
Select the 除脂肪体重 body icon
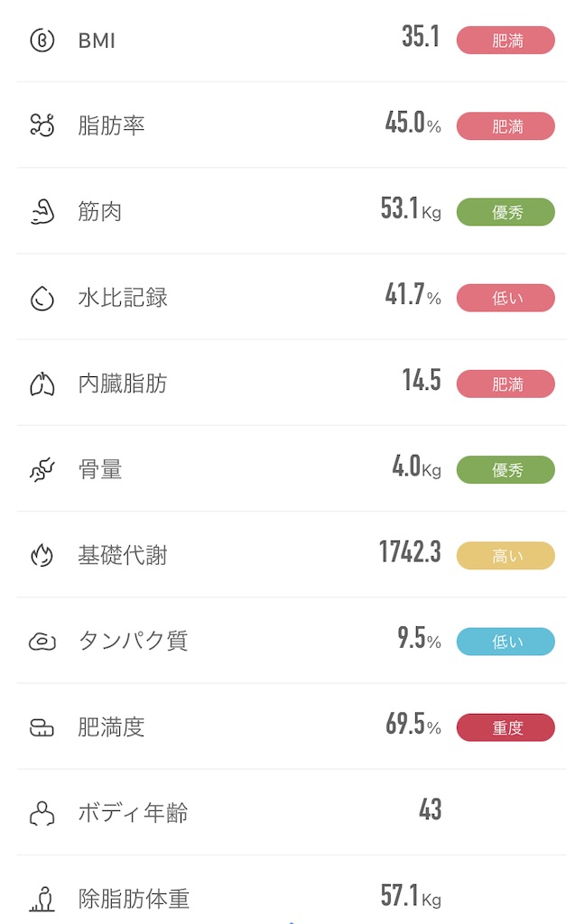click(x=40, y=898)
